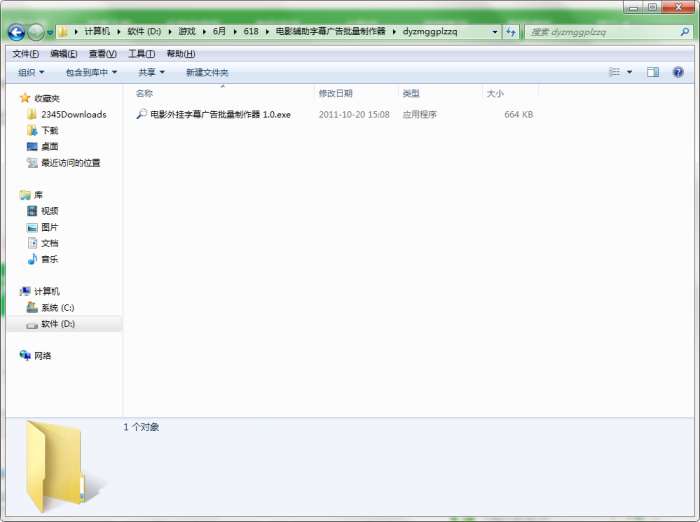Open the 共享 toolbar dropdown
The image size is (700, 522).
[151, 72]
